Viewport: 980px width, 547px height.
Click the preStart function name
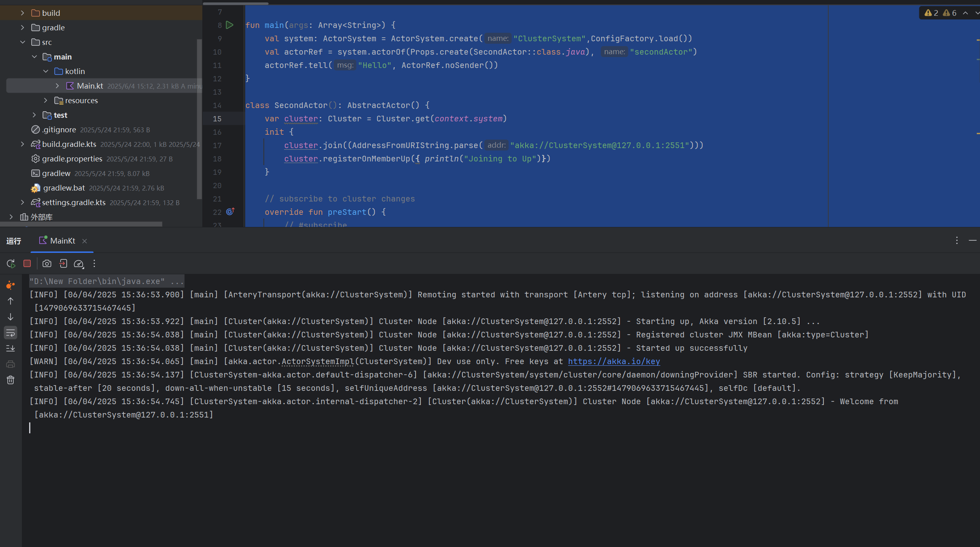(347, 212)
